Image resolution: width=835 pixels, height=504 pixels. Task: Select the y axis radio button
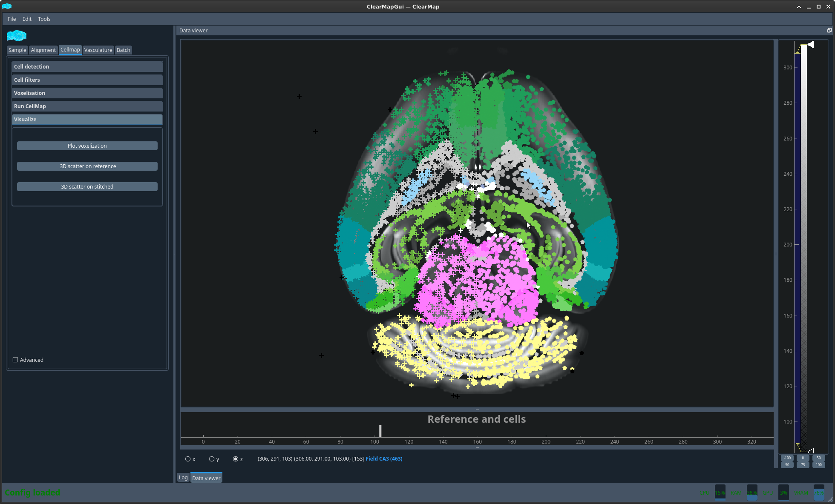coord(212,459)
